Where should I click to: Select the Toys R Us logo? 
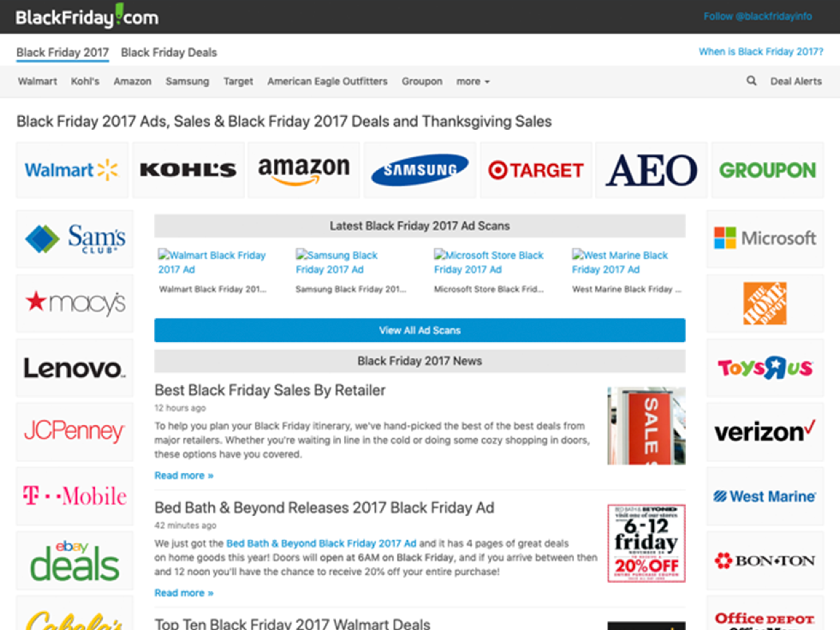click(765, 368)
